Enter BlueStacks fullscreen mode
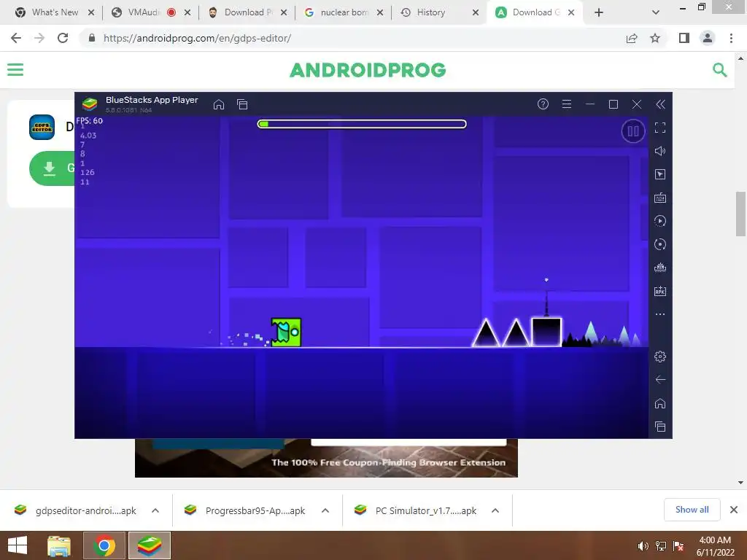The height and width of the screenshot is (560, 747). coord(660,128)
